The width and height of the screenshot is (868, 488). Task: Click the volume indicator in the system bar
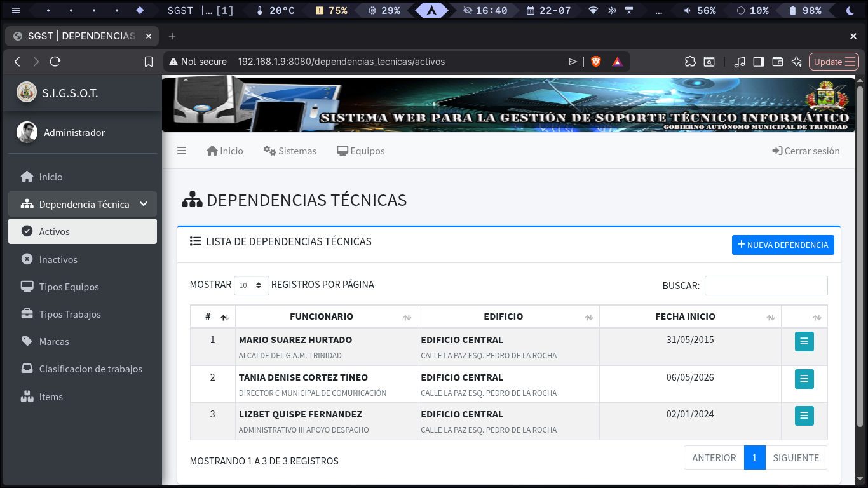[700, 11]
